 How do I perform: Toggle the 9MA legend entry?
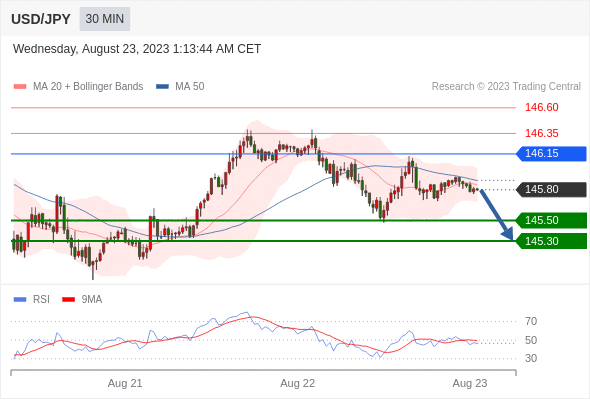click(x=82, y=300)
